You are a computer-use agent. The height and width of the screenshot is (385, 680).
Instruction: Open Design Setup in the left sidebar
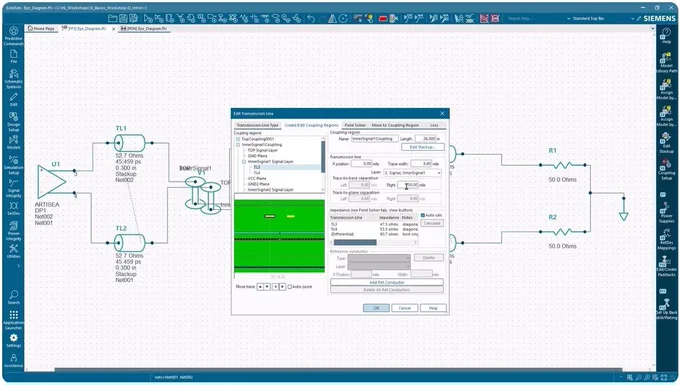13,122
